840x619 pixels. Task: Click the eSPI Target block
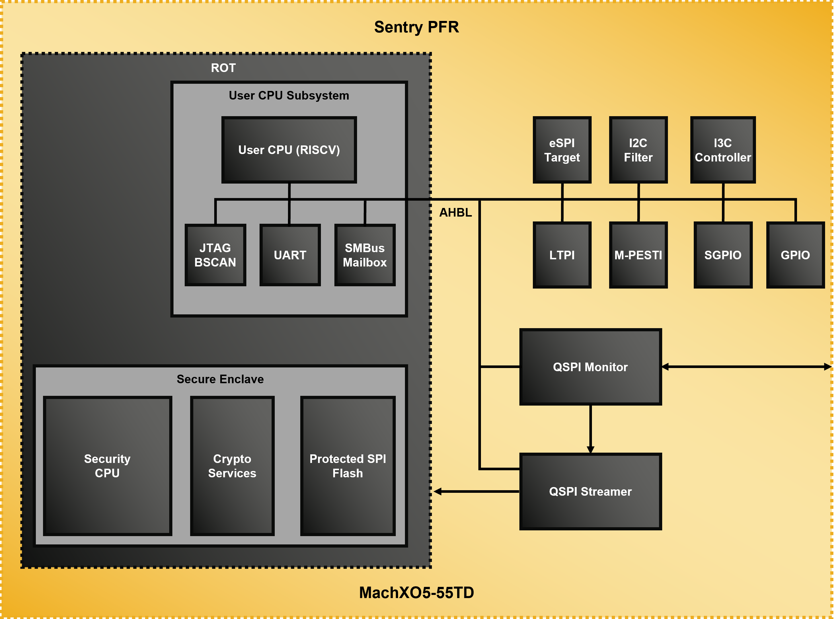click(562, 150)
